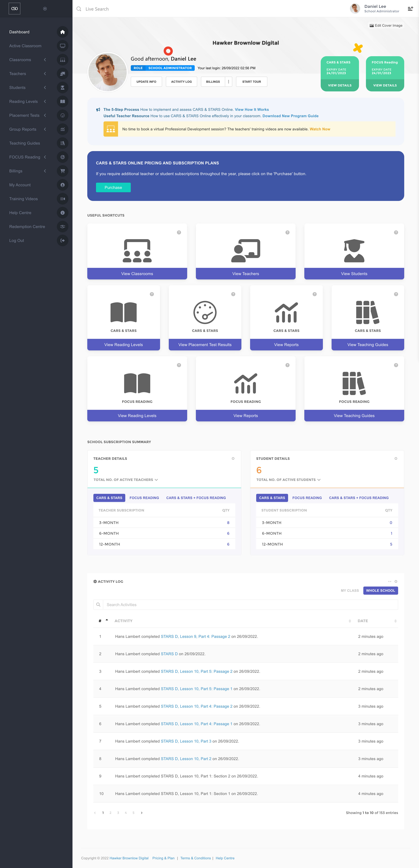Open the top-right menu list icon
This screenshot has height=868, width=419.
[x=410, y=9]
